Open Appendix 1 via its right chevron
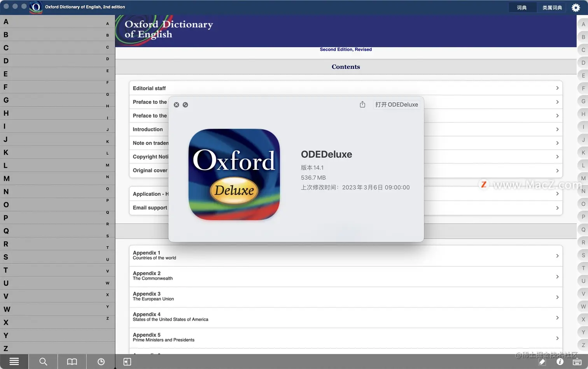This screenshot has width=588, height=369. (557, 256)
